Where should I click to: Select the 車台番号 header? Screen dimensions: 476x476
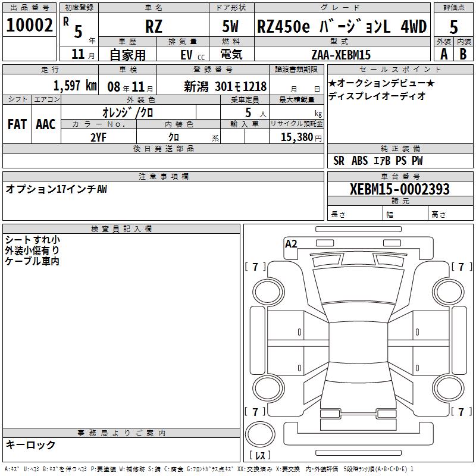(x=400, y=176)
